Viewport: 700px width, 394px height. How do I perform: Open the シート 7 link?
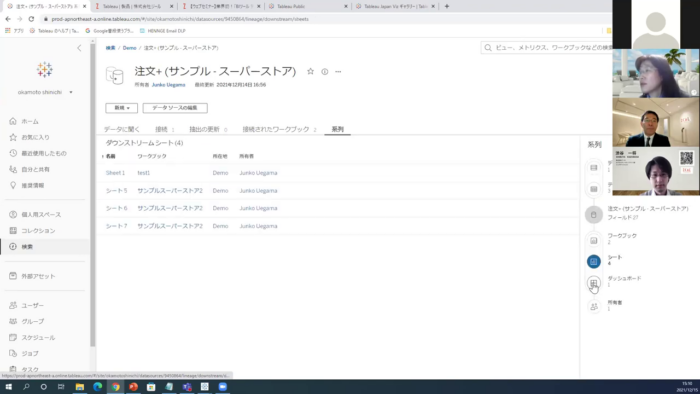point(116,226)
